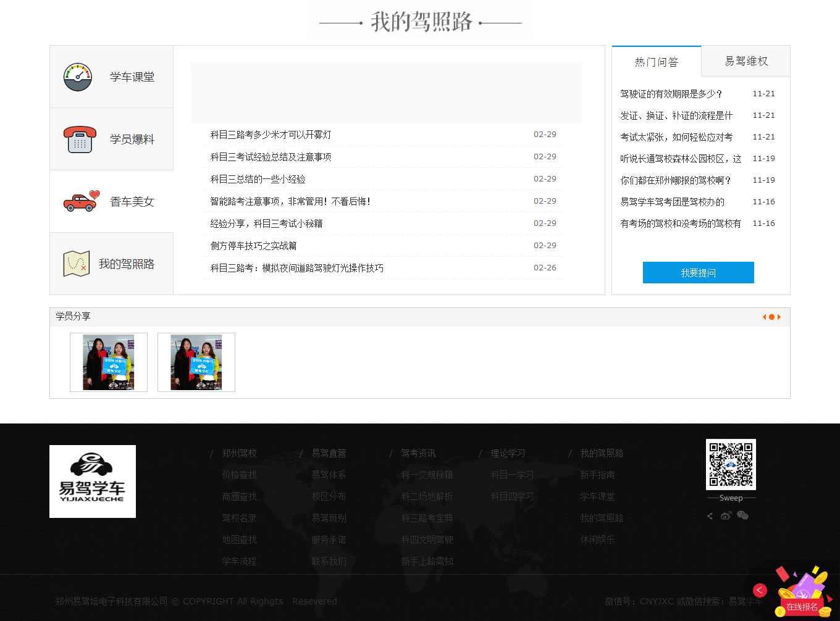Switch to the 易驾维权 tab
Screen dimensions: 840x621
745,60
